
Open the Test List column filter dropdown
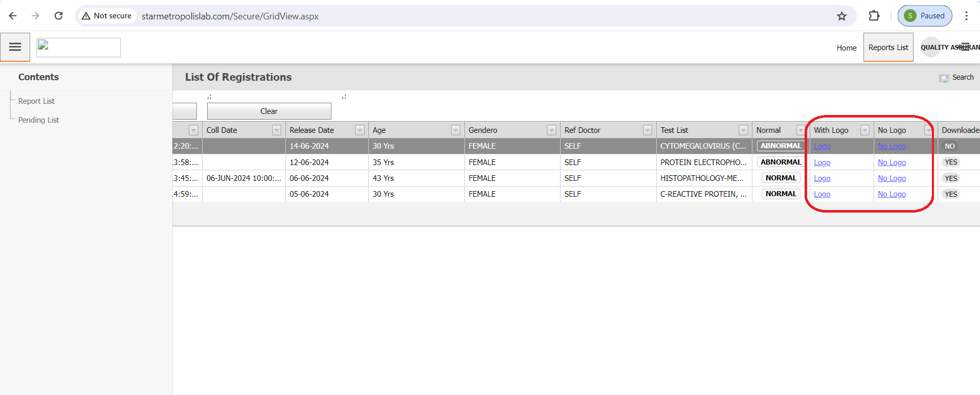click(743, 130)
